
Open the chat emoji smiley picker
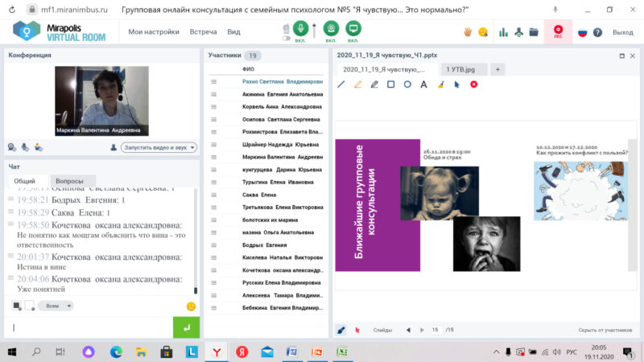coord(191,306)
